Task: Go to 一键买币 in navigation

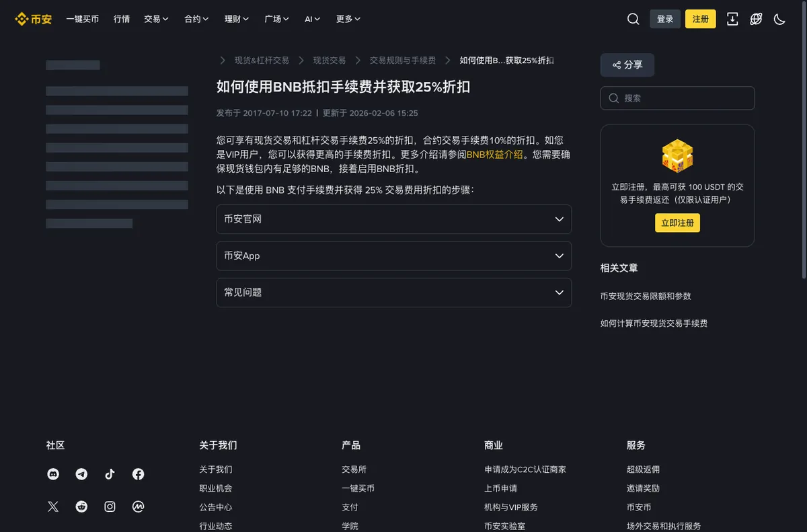Action: point(83,19)
